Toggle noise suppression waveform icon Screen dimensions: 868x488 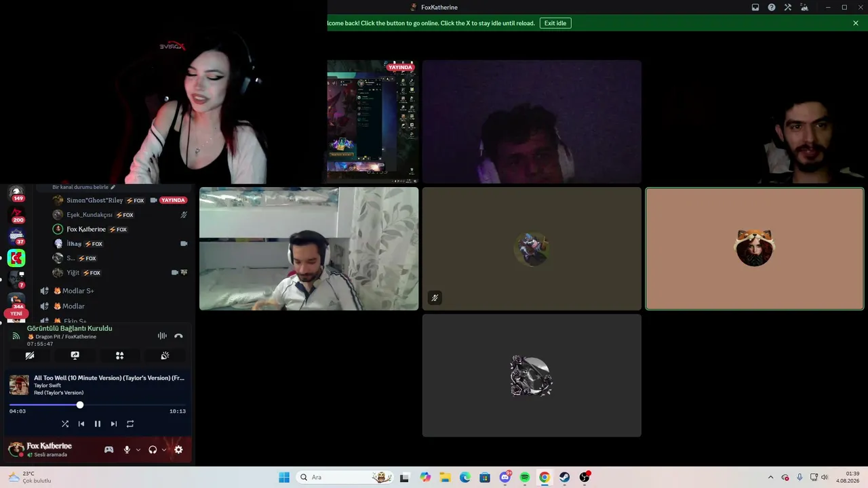[162, 335]
